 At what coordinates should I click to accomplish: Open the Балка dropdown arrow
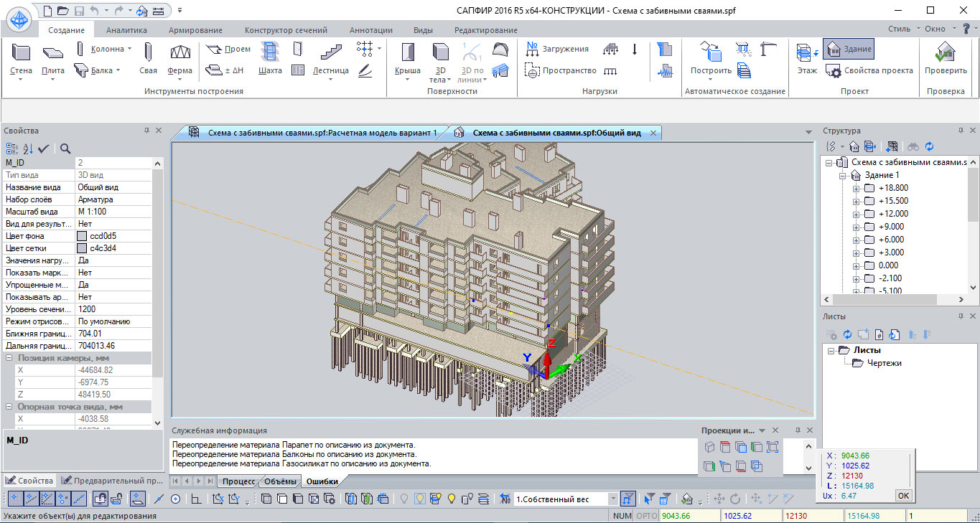[117, 70]
